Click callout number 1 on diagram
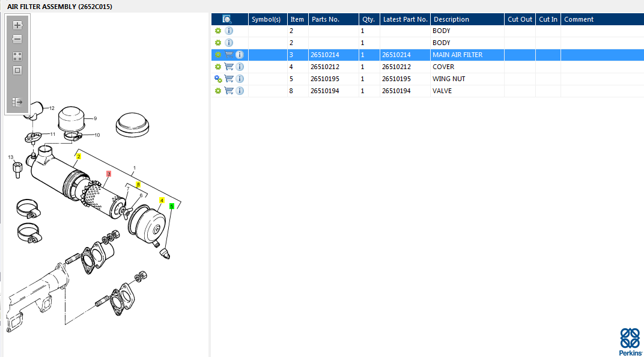This screenshot has height=357, width=644. 135,168
